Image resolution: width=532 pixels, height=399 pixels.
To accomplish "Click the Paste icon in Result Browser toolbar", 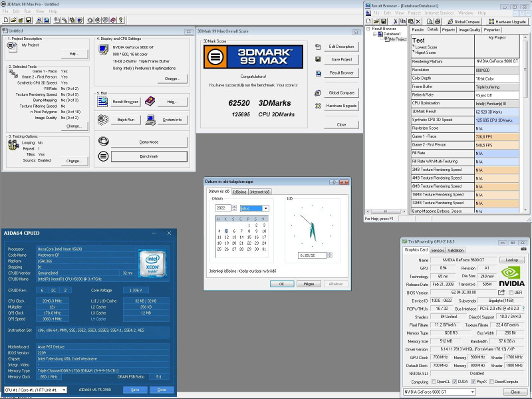I will coord(410,21).
